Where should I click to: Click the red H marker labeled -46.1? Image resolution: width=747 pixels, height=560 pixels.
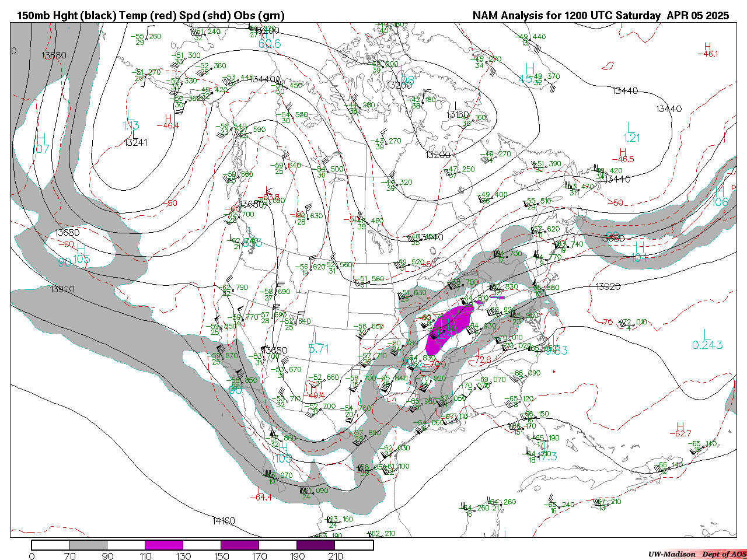[x=708, y=47]
